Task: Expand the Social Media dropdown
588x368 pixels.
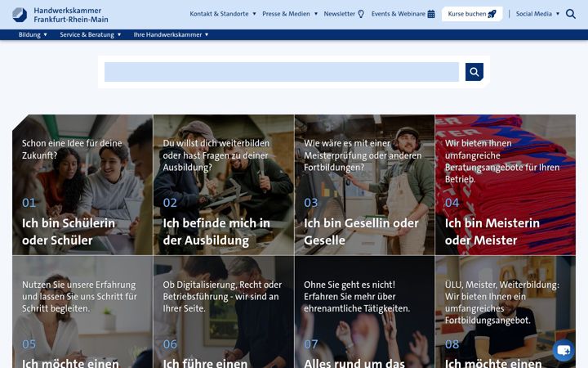Action: tap(537, 14)
